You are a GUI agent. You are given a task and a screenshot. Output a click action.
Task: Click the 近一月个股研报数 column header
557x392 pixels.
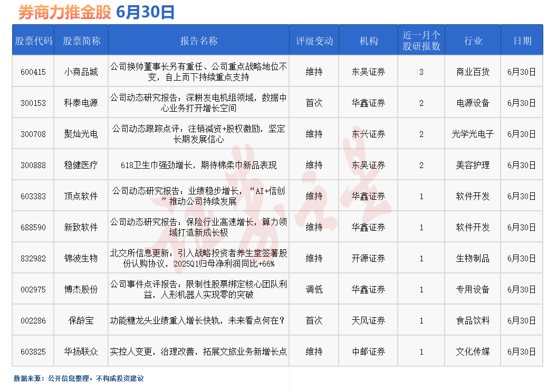click(x=421, y=41)
